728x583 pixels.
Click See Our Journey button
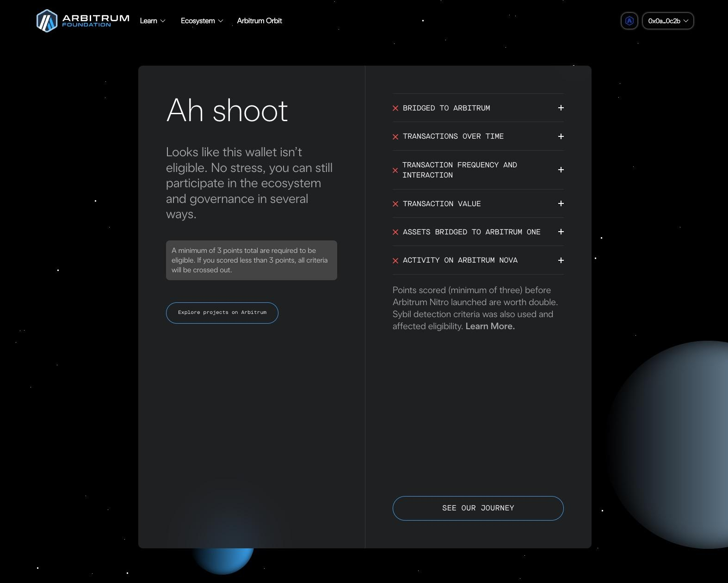478,508
